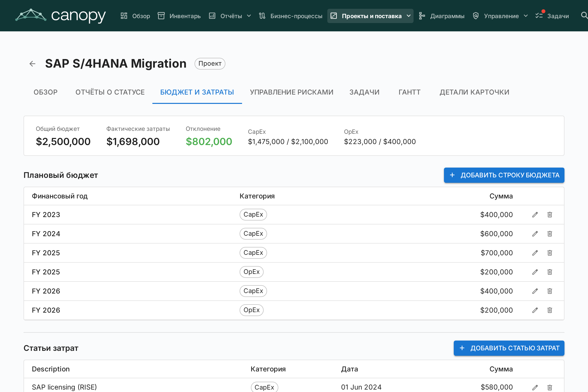Screen dimensions: 588x392
Task: Switch to the ОБЗОР project tab
Action: pos(46,92)
